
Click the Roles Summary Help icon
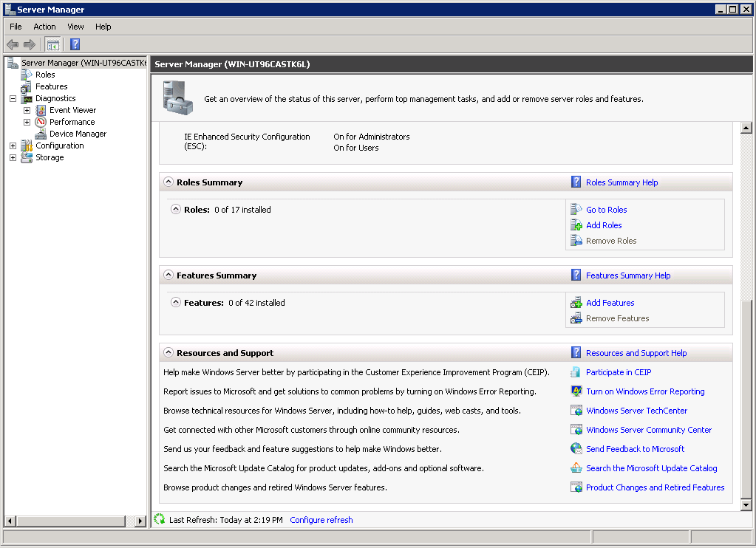[576, 182]
